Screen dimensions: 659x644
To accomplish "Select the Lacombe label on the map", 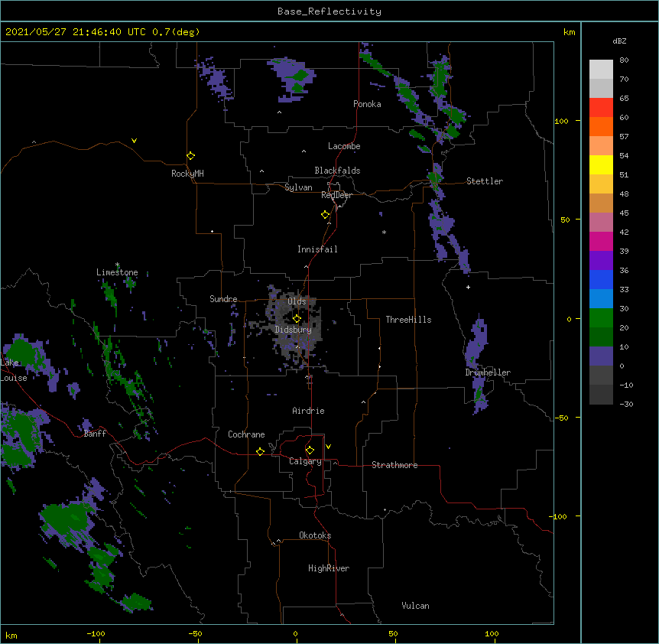I will coord(344,146).
